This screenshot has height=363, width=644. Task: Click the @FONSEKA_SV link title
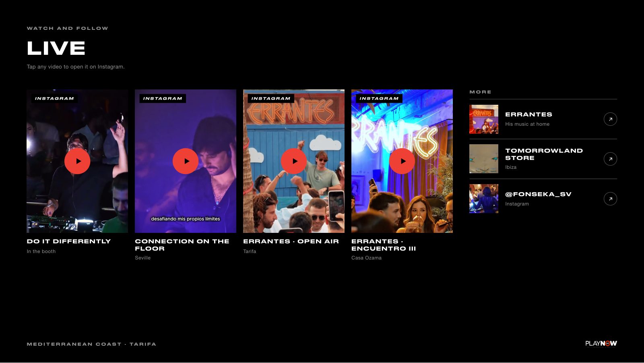click(539, 194)
